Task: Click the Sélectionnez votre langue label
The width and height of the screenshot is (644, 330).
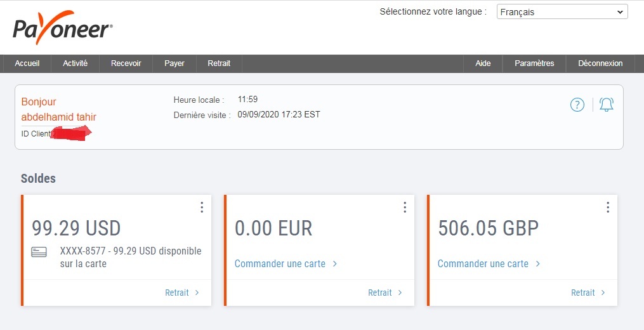Action: tap(433, 11)
